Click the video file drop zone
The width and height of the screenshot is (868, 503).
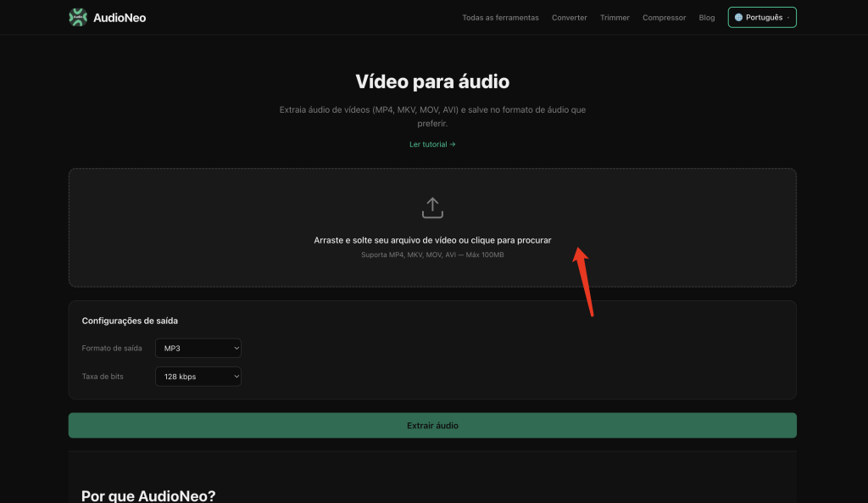(x=432, y=227)
